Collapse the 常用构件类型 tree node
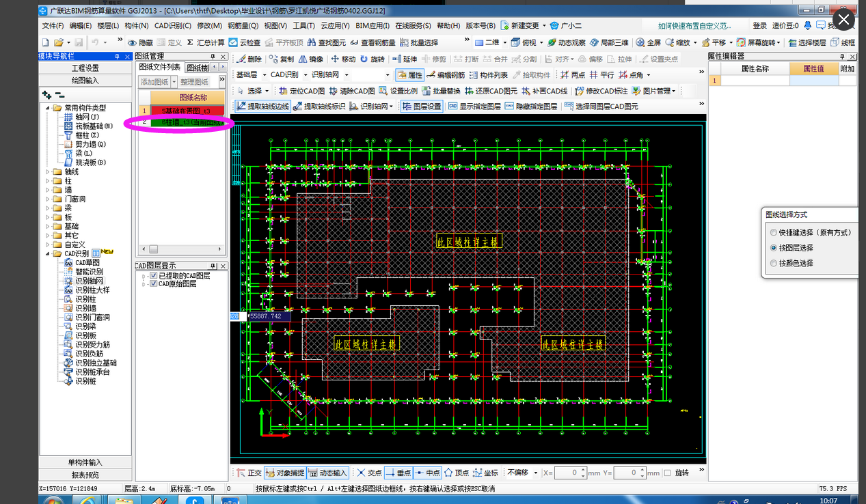Screen dimensions: 866x504 (48, 108)
